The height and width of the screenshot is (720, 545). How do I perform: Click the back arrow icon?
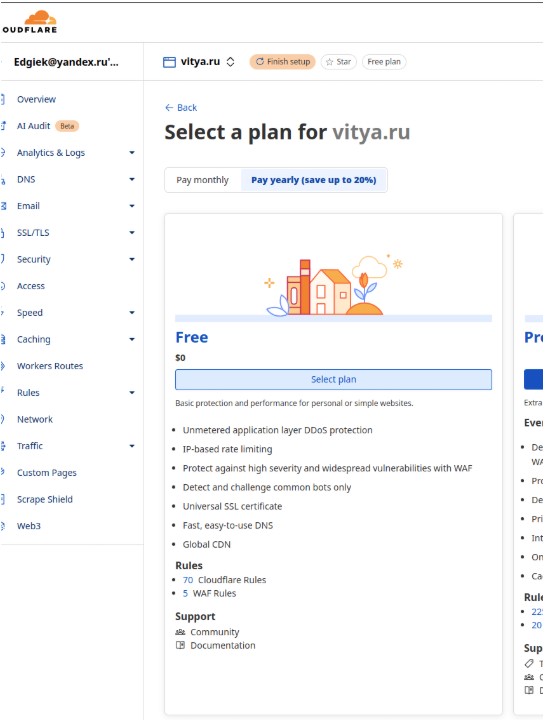pos(169,107)
